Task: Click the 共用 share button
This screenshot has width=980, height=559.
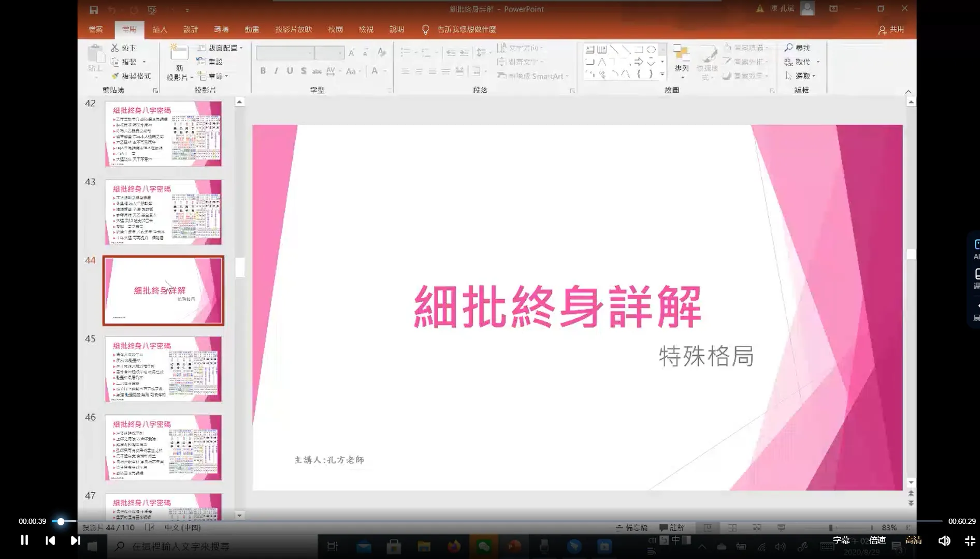Action: 891,30
